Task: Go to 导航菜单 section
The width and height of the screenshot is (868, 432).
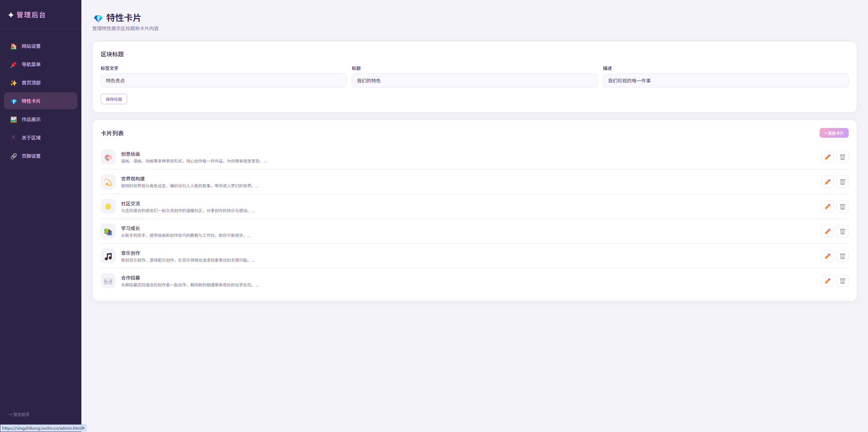Action: pyautogui.click(x=41, y=64)
